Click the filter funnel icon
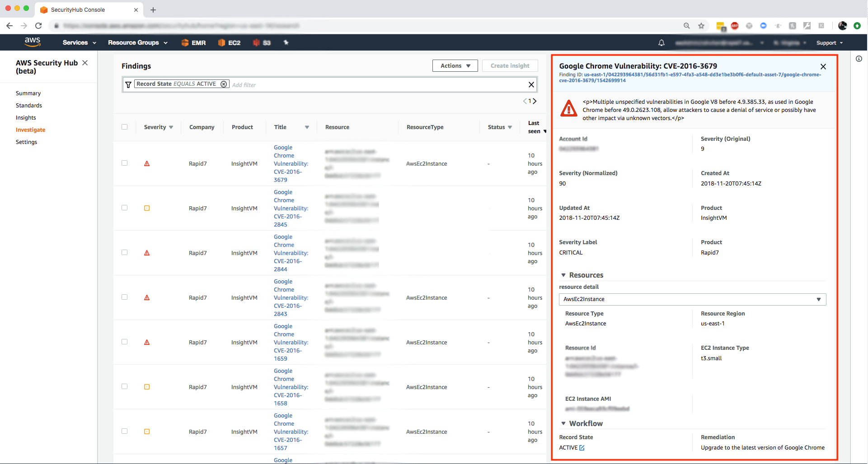 (128, 84)
